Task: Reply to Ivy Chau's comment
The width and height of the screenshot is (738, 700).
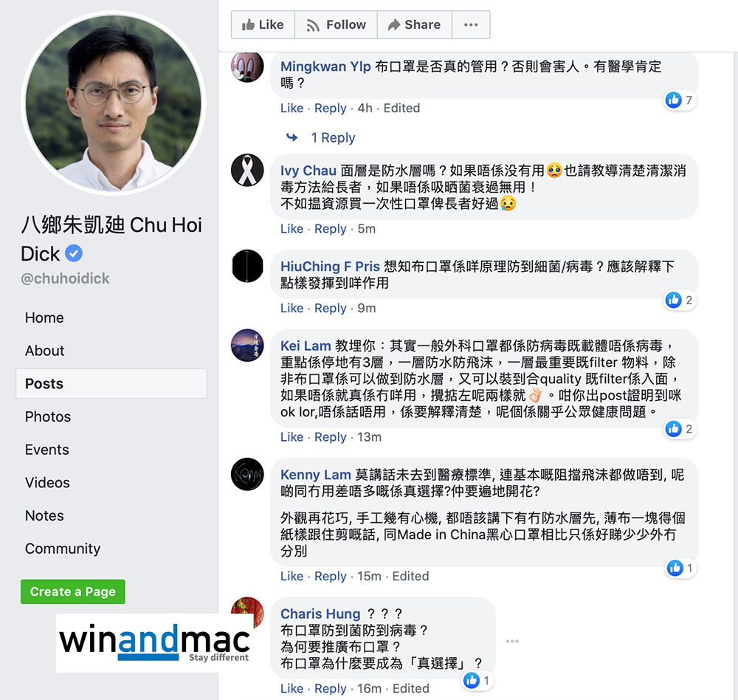Action: (x=330, y=229)
